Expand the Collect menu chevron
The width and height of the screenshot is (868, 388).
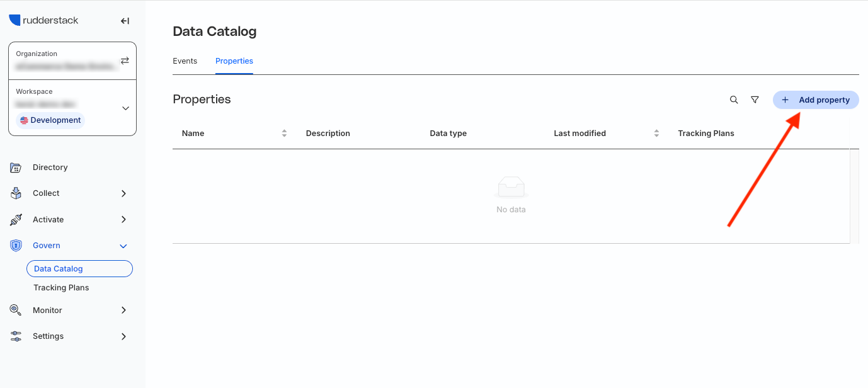pos(123,193)
